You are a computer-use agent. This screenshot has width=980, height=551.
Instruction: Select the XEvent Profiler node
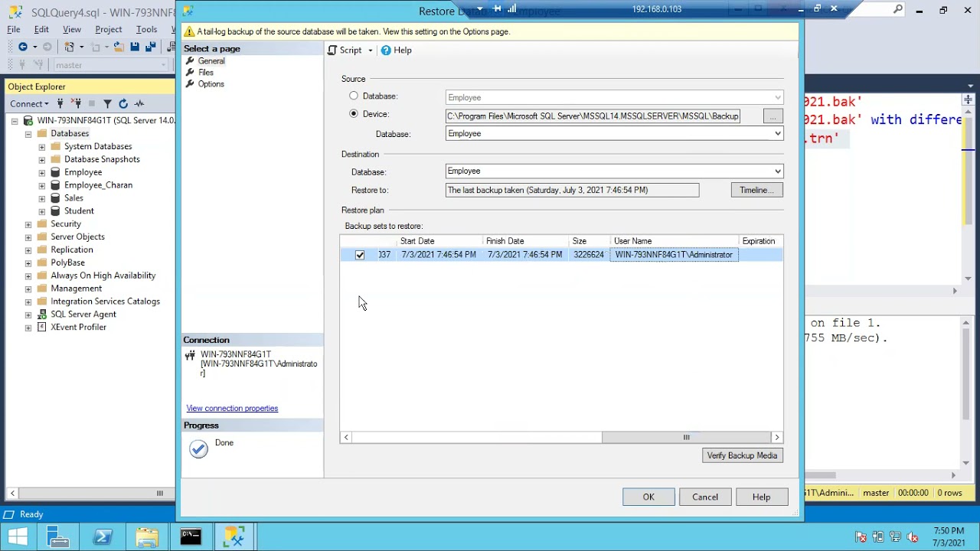pyautogui.click(x=78, y=328)
